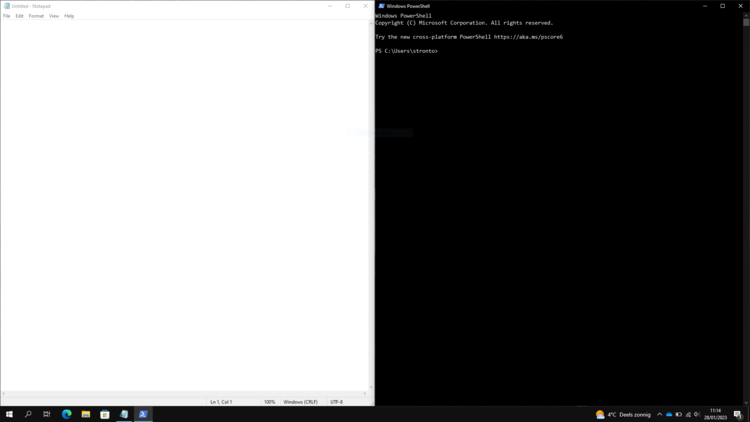The width and height of the screenshot is (750, 422).
Task: Click the PowerShell prompt line PS C:\Users\stronto>
Action: (407, 51)
